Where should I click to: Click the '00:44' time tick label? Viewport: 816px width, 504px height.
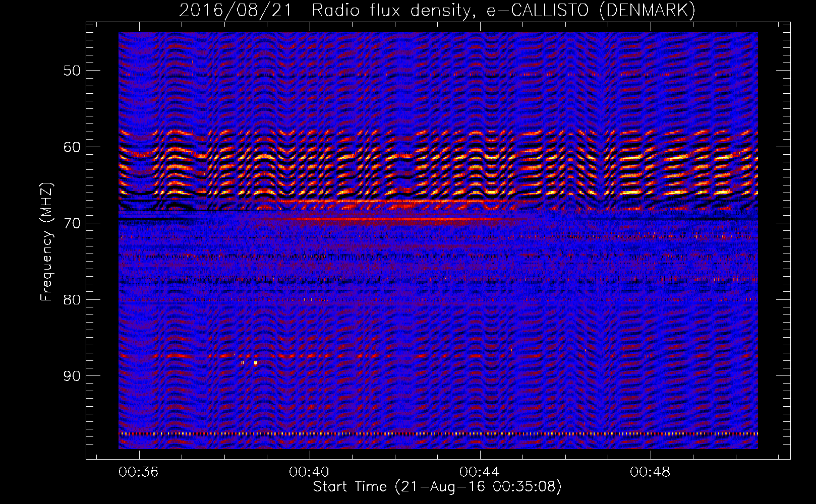pos(480,472)
